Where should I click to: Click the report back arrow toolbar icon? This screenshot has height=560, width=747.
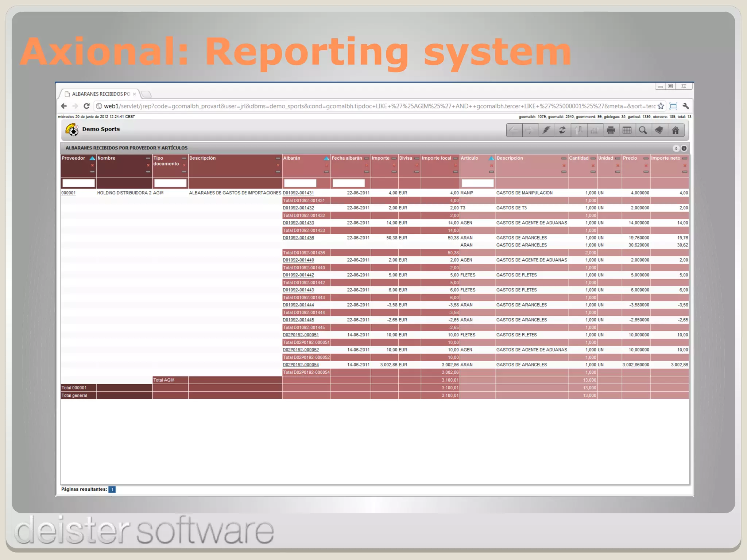pyautogui.click(x=514, y=130)
